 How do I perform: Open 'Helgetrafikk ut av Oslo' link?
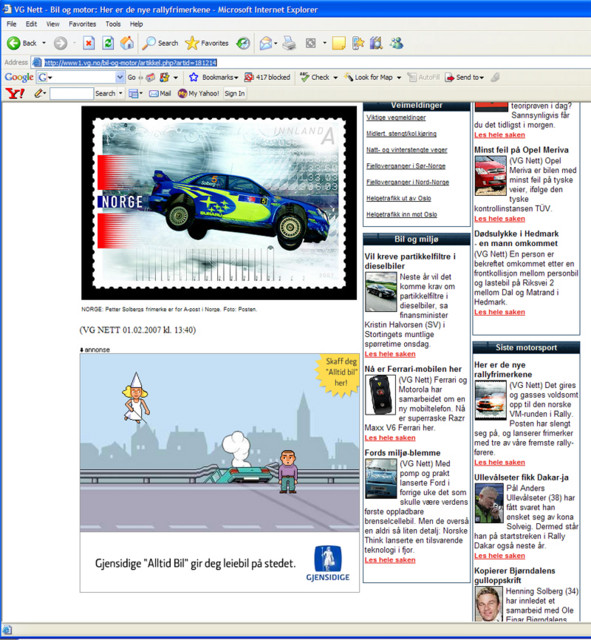coord(399,198)
